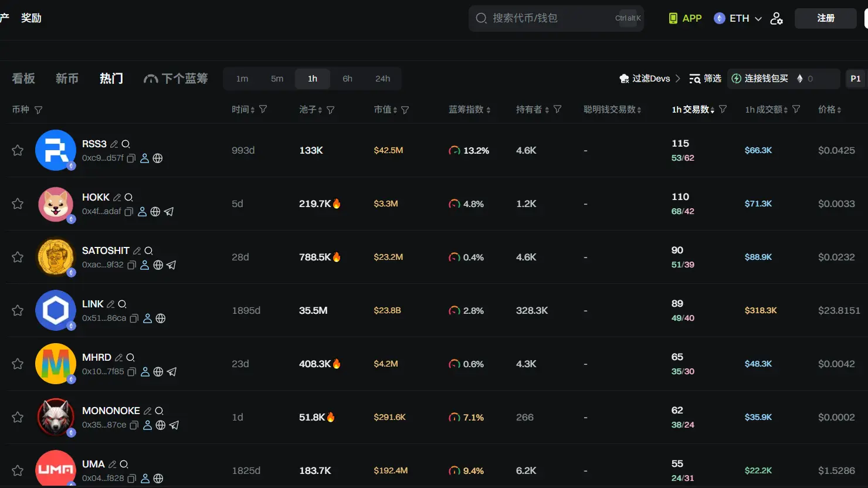Viewport: 868px width, 488px height.
Task: Copy RSS3 contract address
Action: (x=131, y=158)
